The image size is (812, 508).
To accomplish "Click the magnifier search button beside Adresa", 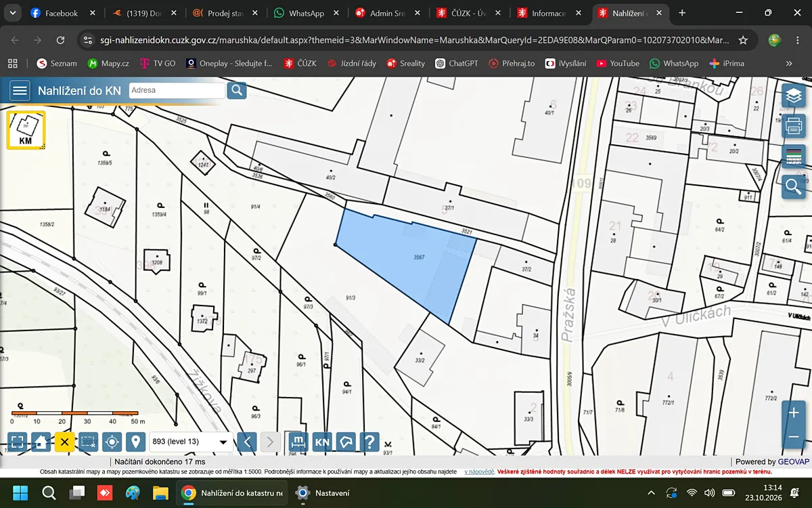I will 237,90.
